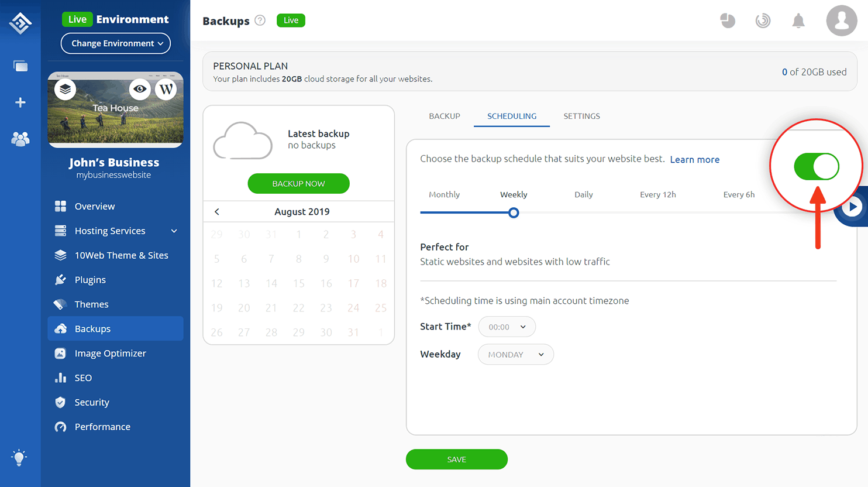Click the Live Environment label
This screenshot has width=868, height=487.
(x=116, y=19)
